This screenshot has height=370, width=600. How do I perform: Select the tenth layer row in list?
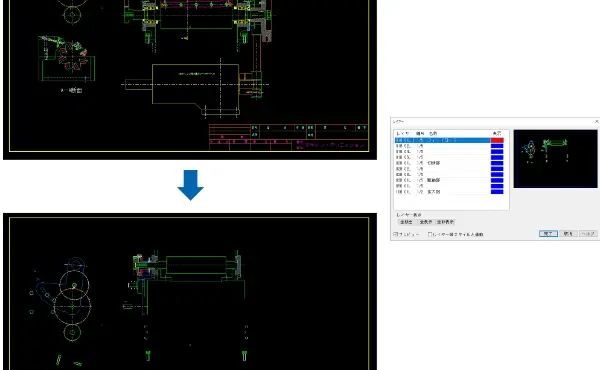point(443,192)
